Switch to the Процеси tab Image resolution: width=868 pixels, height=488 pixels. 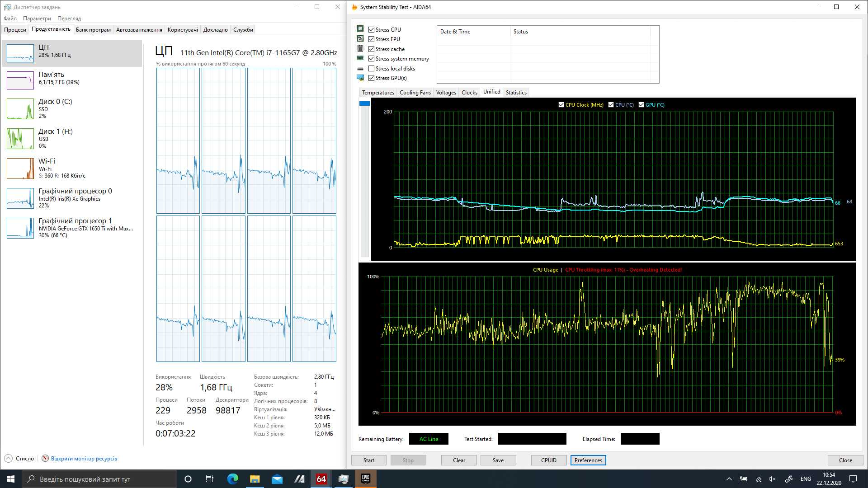[15, 30]
